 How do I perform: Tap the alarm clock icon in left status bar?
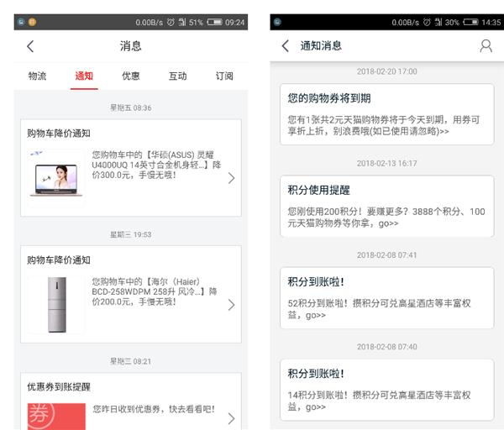171,22
